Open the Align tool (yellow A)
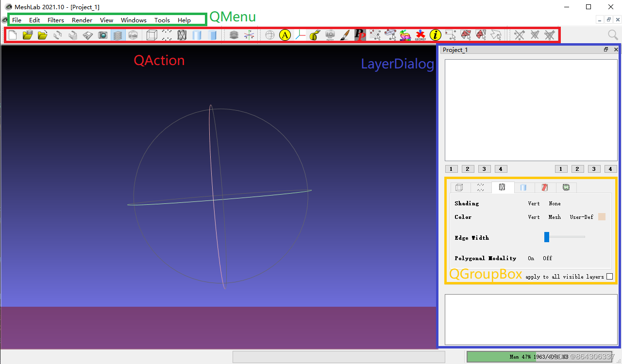The width and height of the screenshot is (622, 364). point(285,35)
